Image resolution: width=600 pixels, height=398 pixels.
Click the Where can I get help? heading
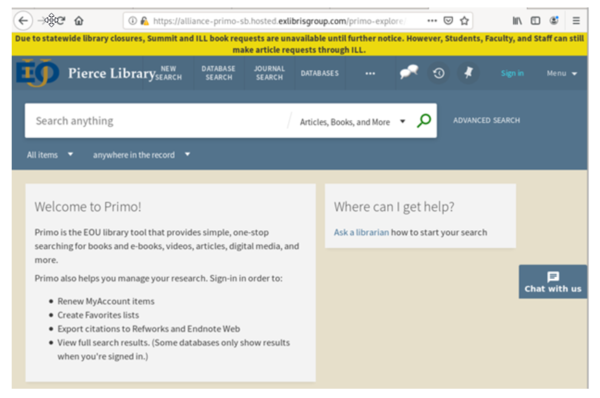394,207
